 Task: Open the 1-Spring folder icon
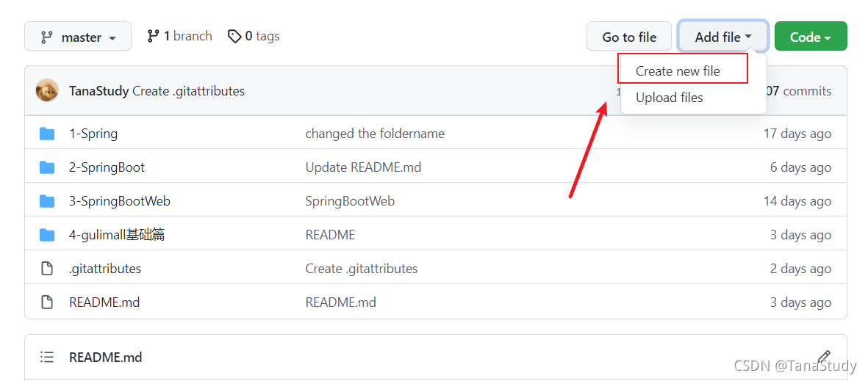tap(47, 134)
